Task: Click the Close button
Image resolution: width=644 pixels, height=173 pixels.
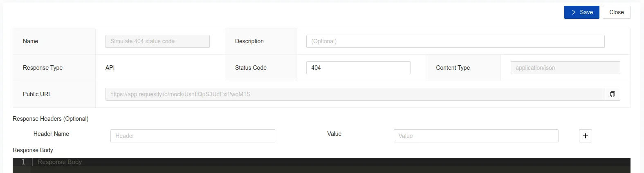Action: coord(616,12)
